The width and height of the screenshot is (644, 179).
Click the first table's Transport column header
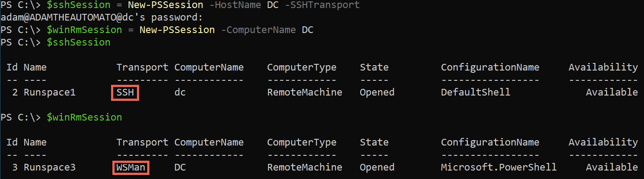coord(143,67)
